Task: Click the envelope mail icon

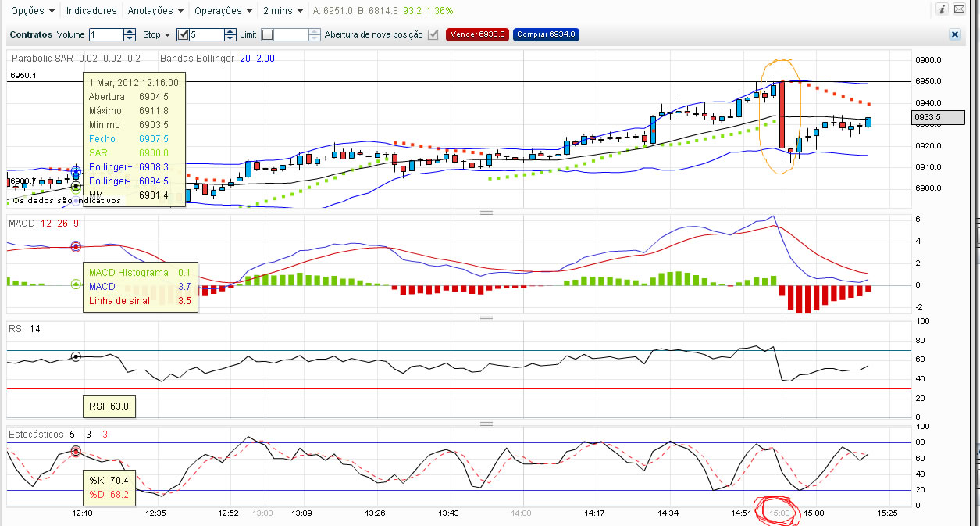Action: (x=958, y=9)
